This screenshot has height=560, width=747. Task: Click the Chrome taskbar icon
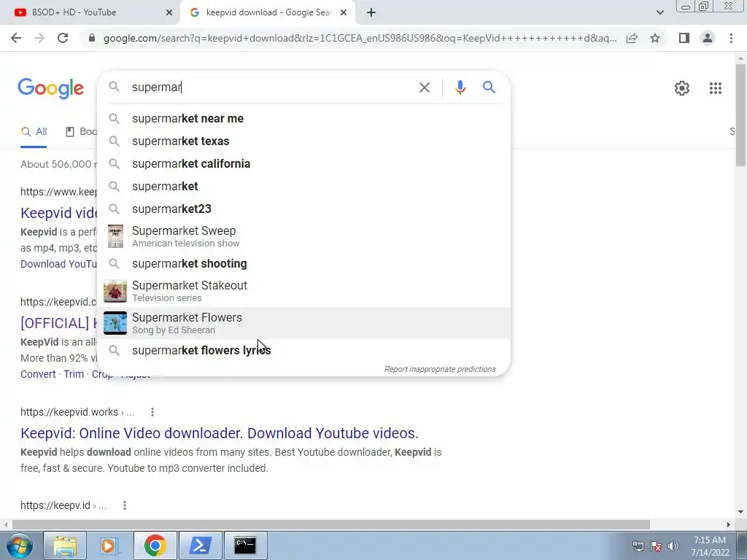155,545
